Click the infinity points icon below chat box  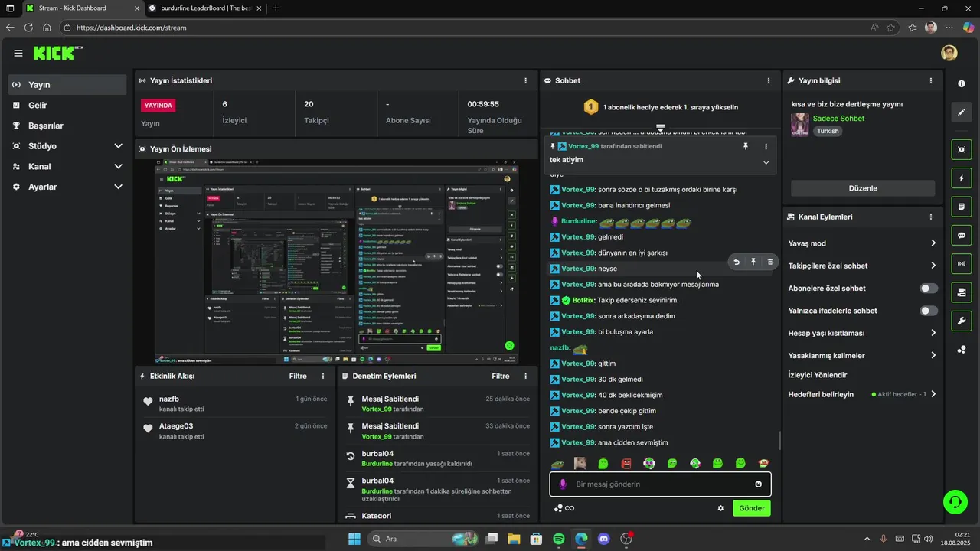565,508
